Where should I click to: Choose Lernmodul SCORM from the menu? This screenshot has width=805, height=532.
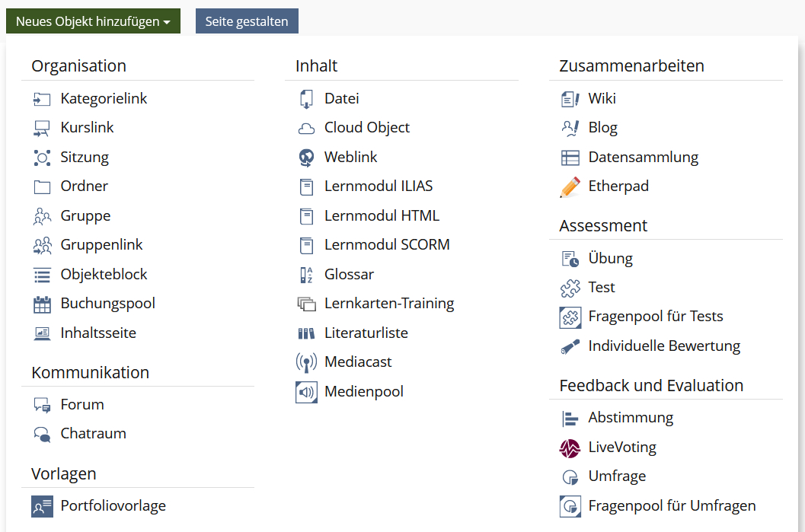pos(386,245)
